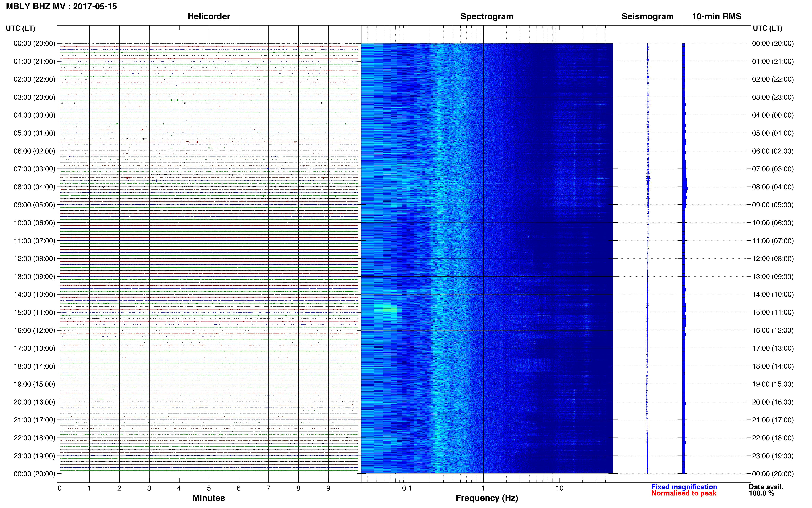Image resolution: width=812 pixels, height=508 pixels.
Task: Click right axis label 21:00 (17:00)
Action: 773,420
